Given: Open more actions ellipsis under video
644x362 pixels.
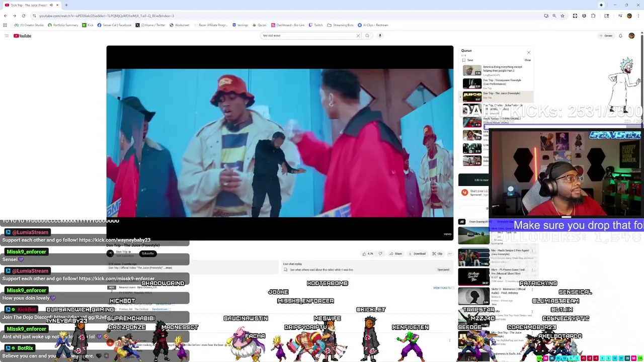Looking at the screenshot, I should [450, 253].
